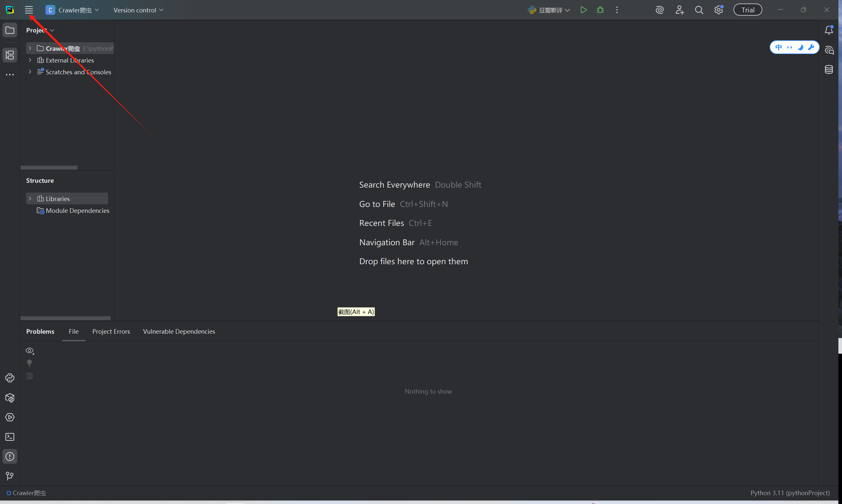Screen dimensions: 842x504
Task: Open Python Packages tool window
Action: (10, 398)
